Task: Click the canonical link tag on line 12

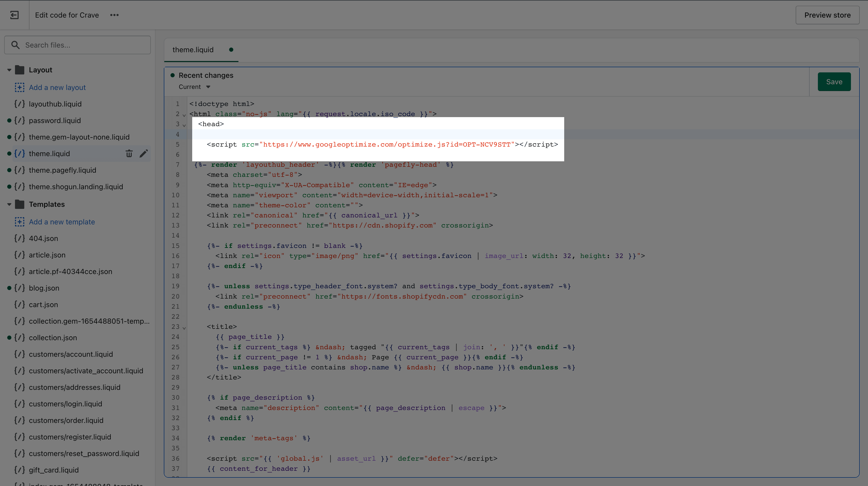Action: 313,215
